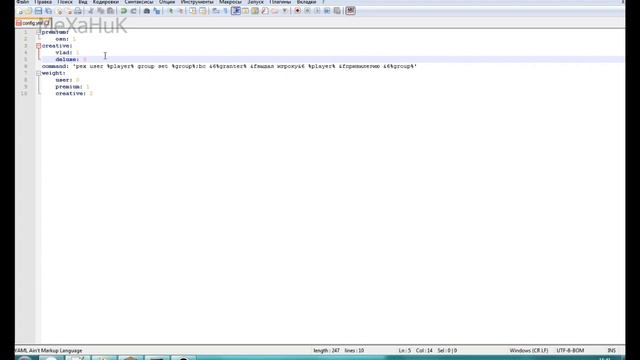
Task: Click Windows (CR LF) line ending status
Action: [x=529, y=351]
